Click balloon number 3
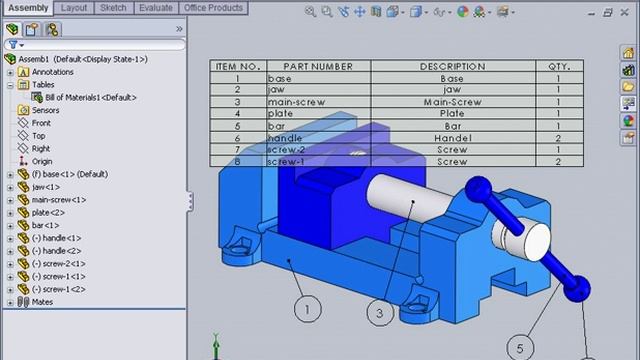Screen dimensions: 640x360 point(380,313)
